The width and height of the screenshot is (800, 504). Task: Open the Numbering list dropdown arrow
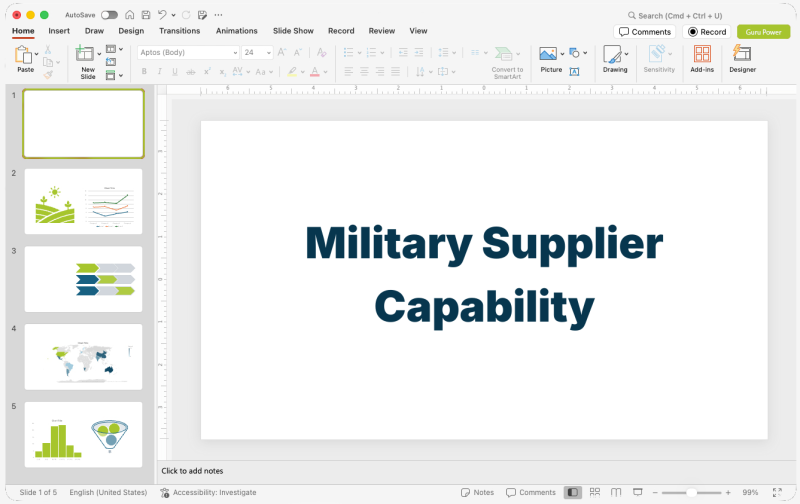coord(382,53)
